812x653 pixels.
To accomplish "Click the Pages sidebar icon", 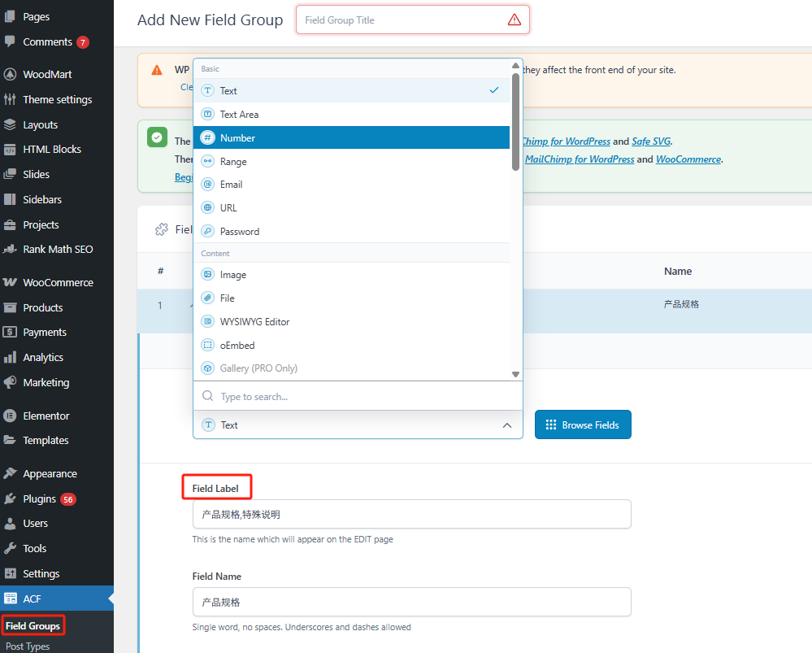I will point(9,16).
